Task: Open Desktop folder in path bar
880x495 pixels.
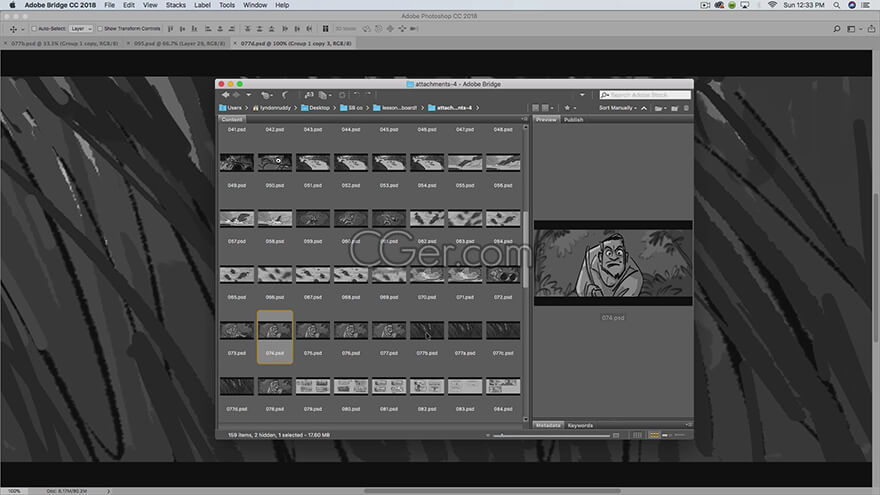Action: pos(315,108)
